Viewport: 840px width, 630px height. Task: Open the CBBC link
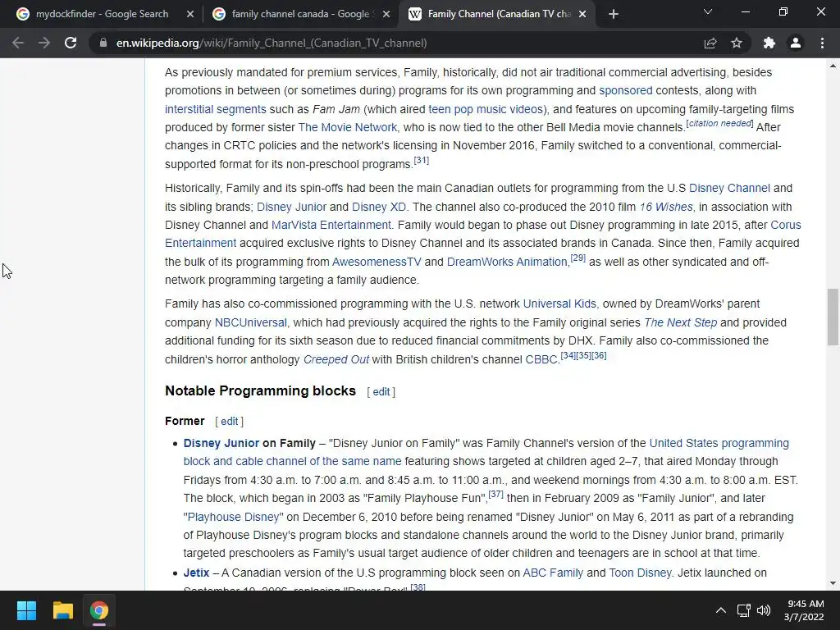[x=541, y=359]
